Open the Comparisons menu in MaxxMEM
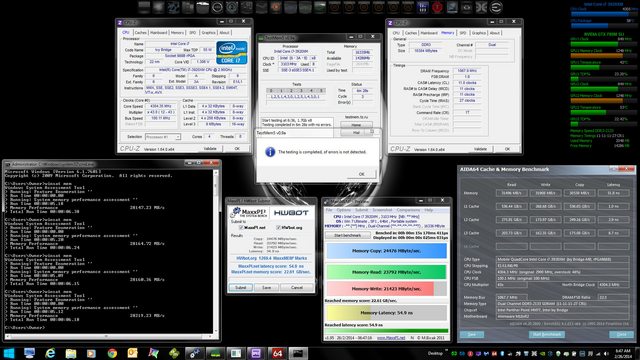This screenshot has height=360, width=640. click(408, 210)
